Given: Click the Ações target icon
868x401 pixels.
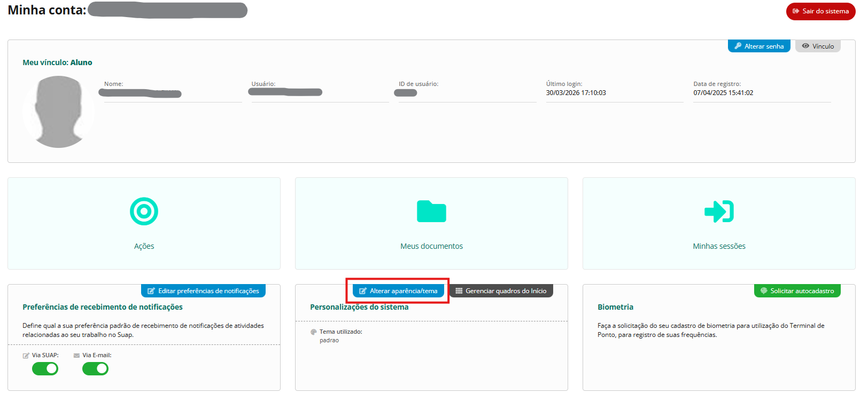Looking at the screenshot, I should [144, 211].
